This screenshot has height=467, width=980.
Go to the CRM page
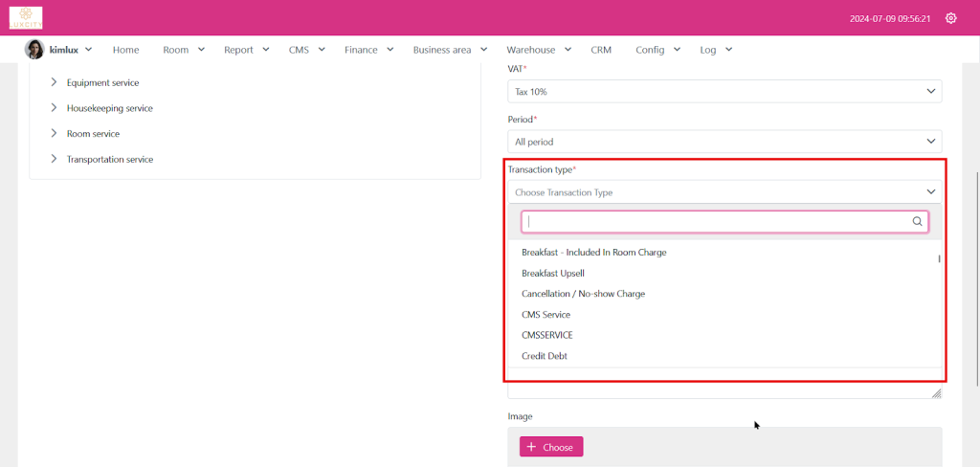pyautogui.click(x=601, y=50)
